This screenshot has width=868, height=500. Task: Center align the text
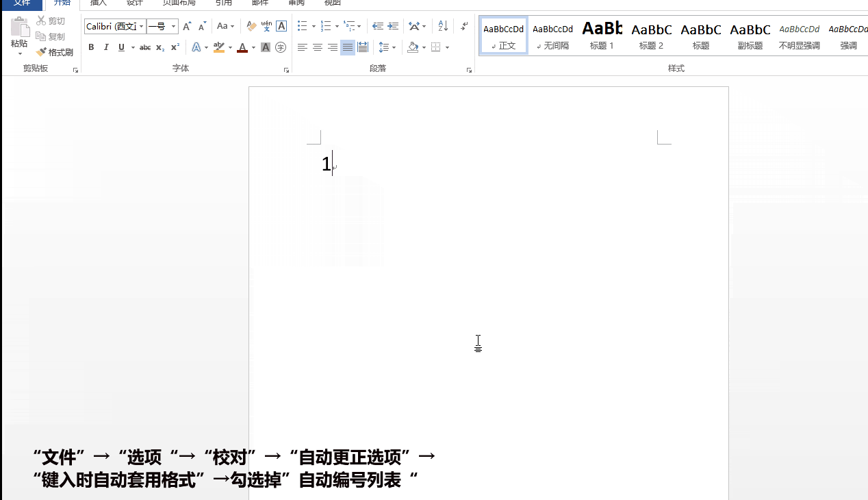click(x=318, y=47)
